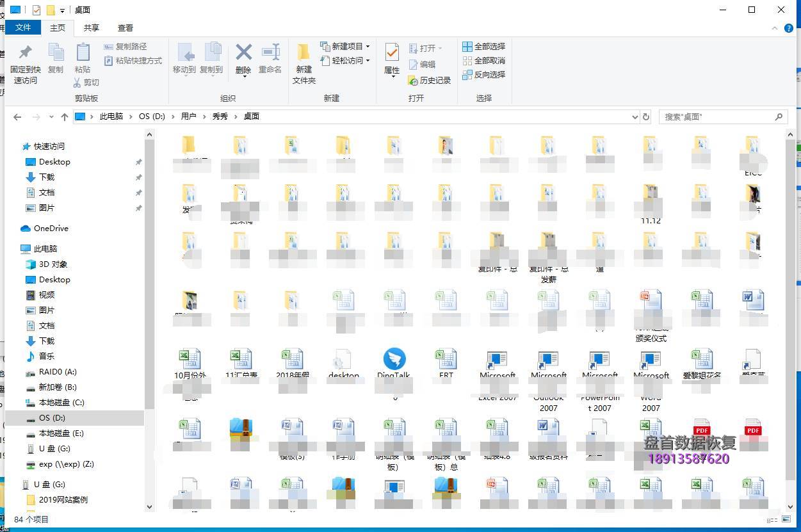
Task: Click 全部取消 select none
Action: click(484, 60)
